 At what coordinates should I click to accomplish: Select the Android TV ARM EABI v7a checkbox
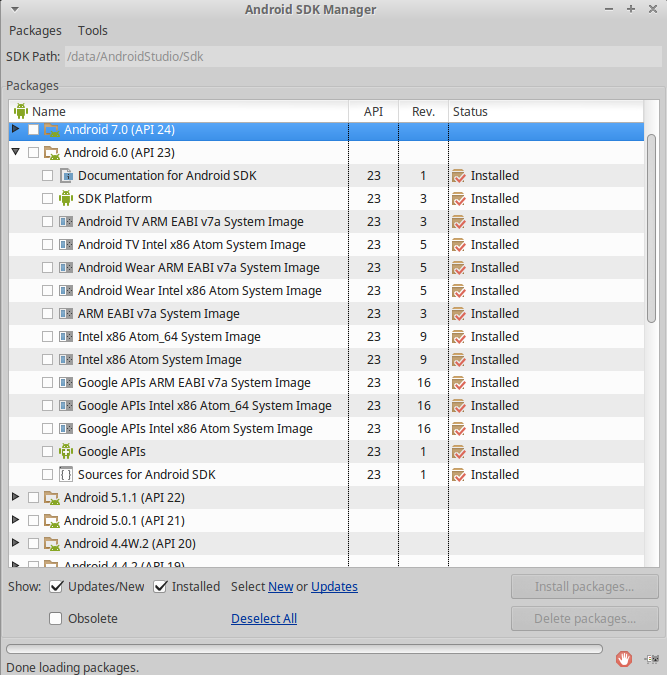pyautogui.click(x=47, y=222)
